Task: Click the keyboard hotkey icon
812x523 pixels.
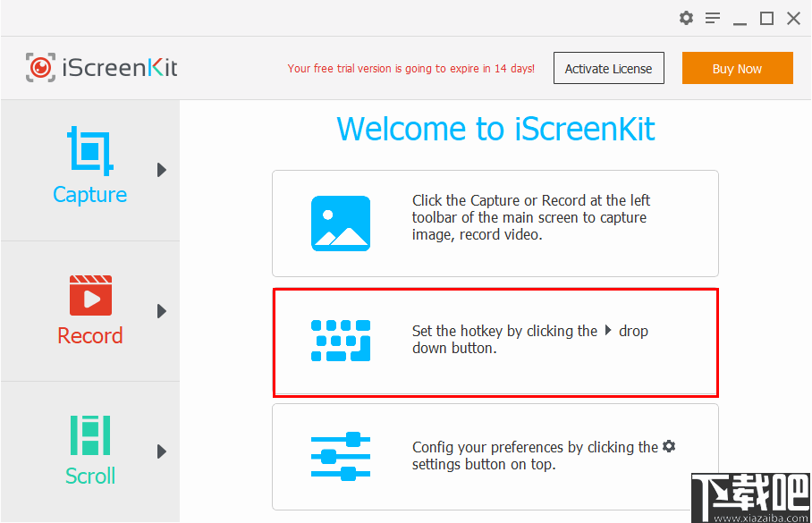Action: click(x=341, y=341)
